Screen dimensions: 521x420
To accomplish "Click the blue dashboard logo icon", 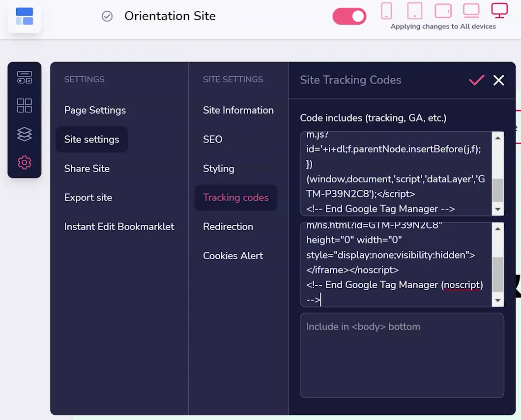I will click(x=24, y=16).
